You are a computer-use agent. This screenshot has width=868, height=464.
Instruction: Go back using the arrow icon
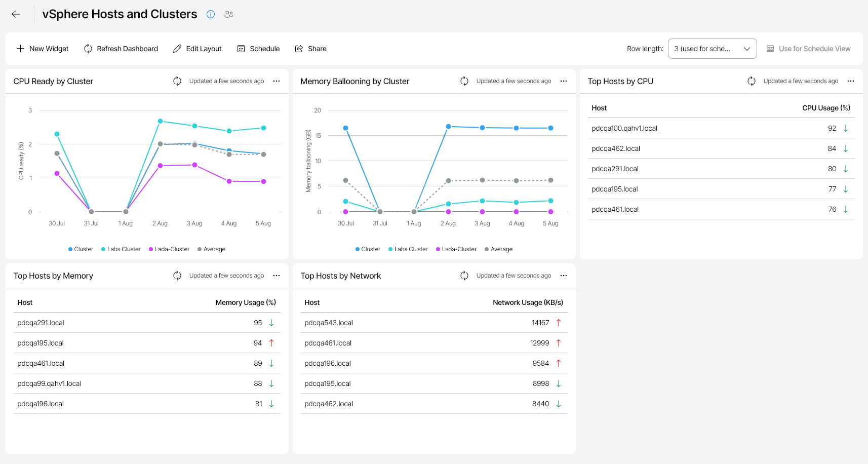(16, 14)
